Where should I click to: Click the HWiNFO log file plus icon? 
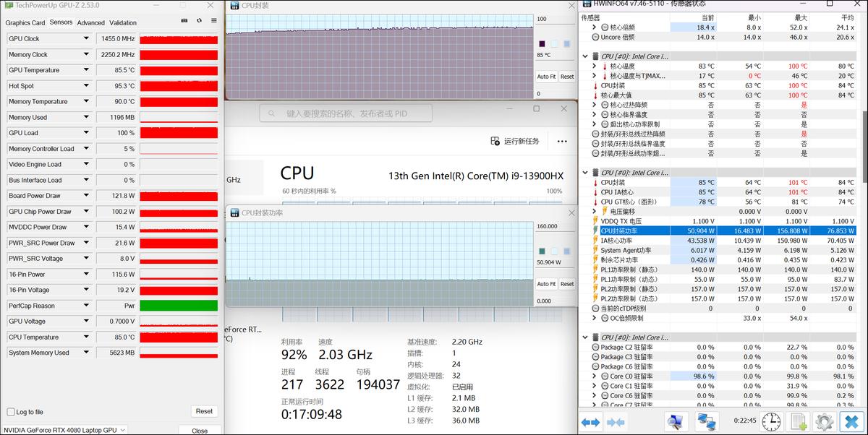tap(798, 422)
